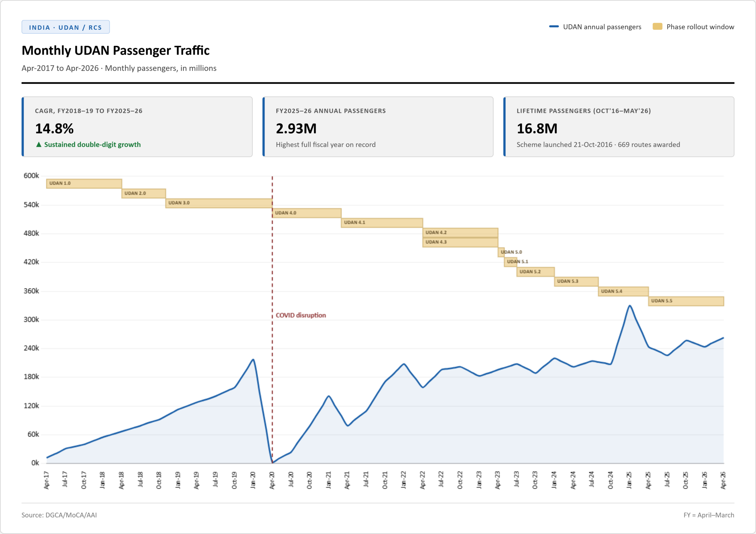Click the Oct-18 x-axis tick label
Image resolution: width=756 pixels, height=534 pixels.
tap(159, 480)
